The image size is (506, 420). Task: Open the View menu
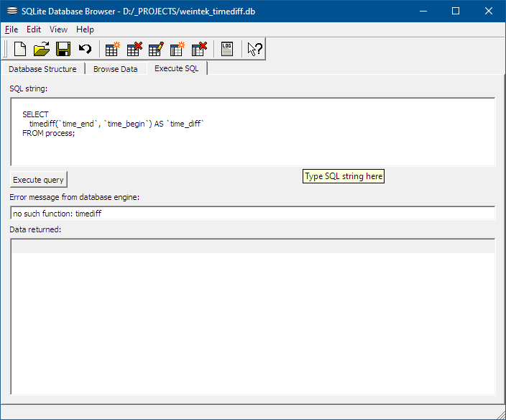point(58,29)
